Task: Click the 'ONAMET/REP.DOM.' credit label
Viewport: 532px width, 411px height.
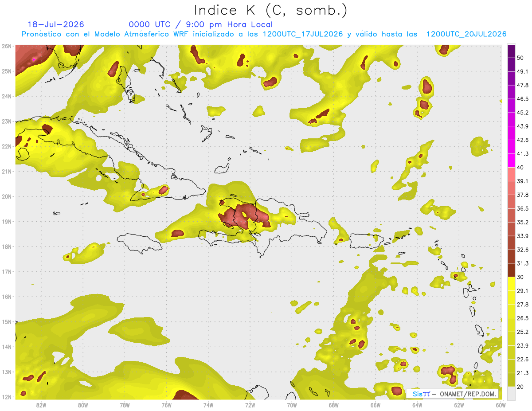Action: [469, 394]
